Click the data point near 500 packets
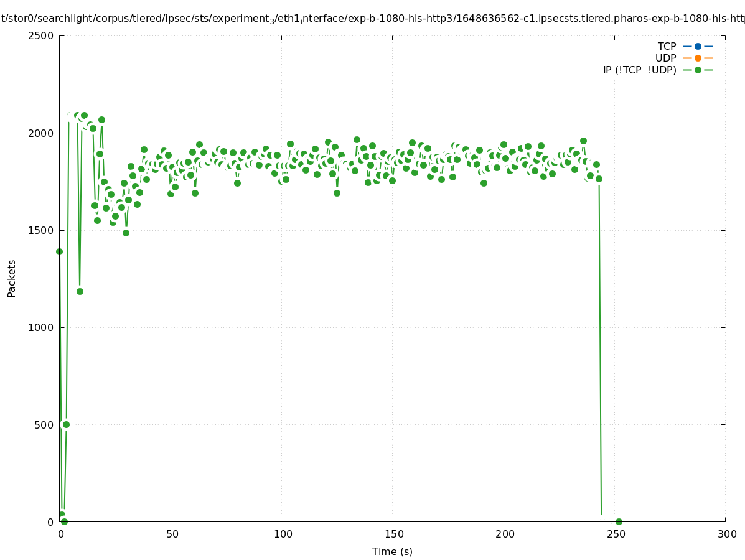 point(66,424)
